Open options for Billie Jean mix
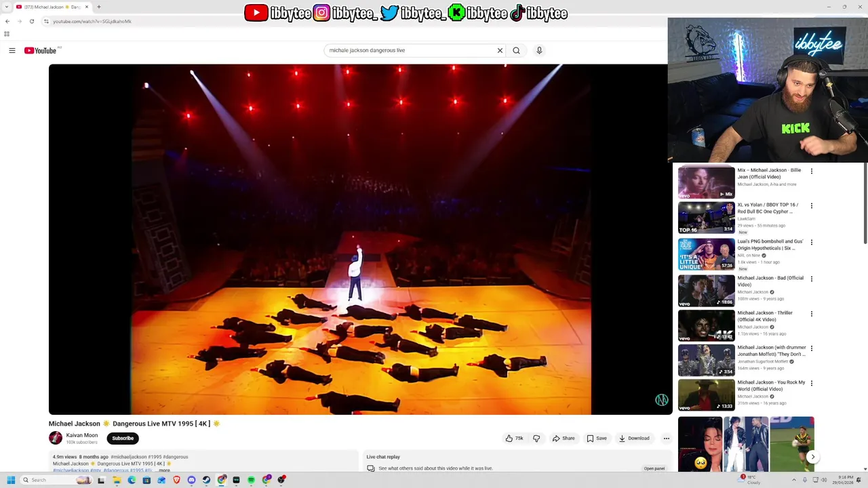The image size is (868, 488). tap(812, 171)
